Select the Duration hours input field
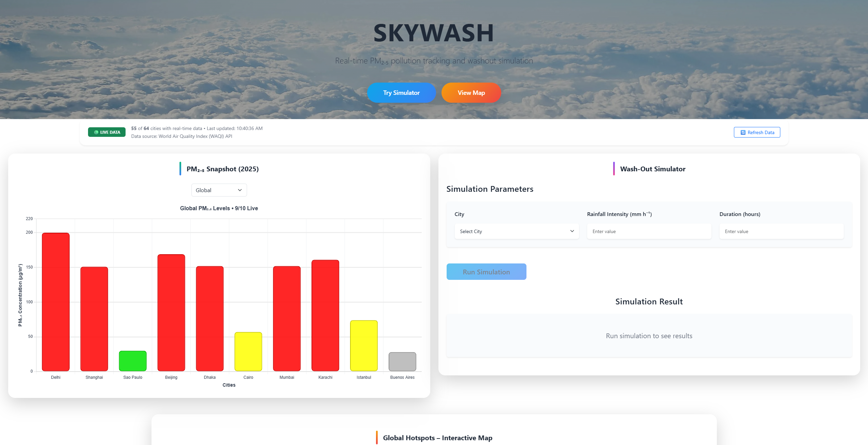Image resolution: width=868 pixels, height=445 pixels. pos(781,231)
